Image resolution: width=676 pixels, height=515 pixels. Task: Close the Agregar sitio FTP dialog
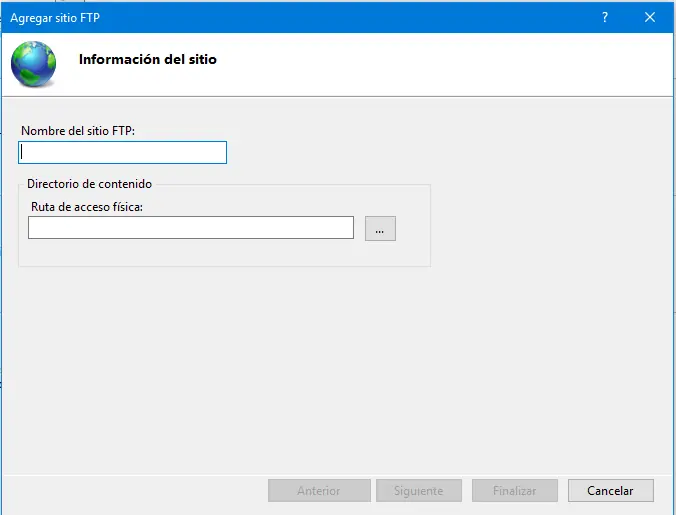pos(650,17)
